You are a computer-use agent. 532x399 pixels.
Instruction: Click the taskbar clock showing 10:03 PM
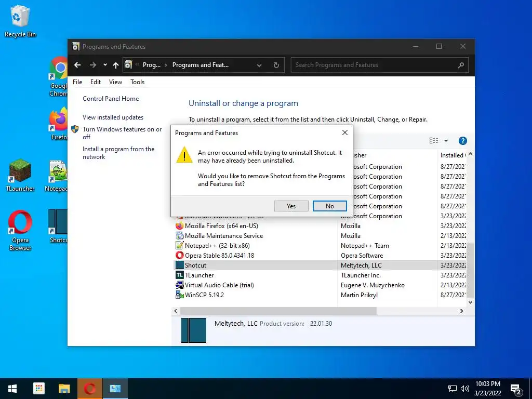point(487,389)
